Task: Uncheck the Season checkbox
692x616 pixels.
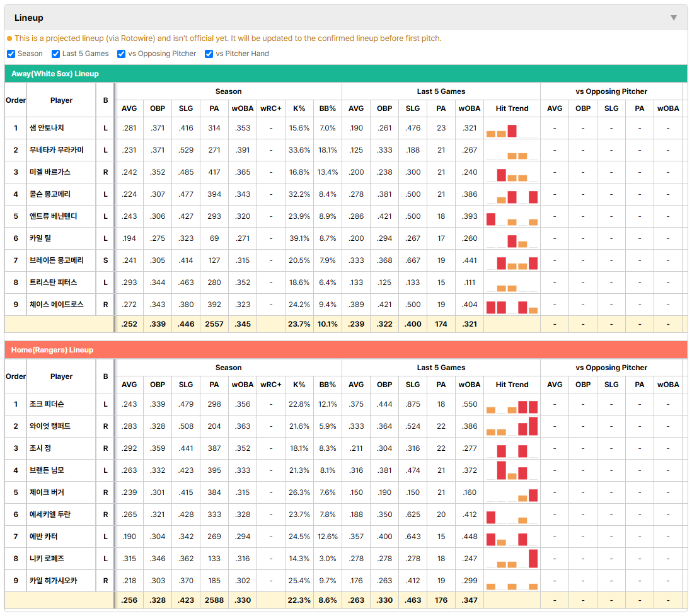Action: point(11,54)
